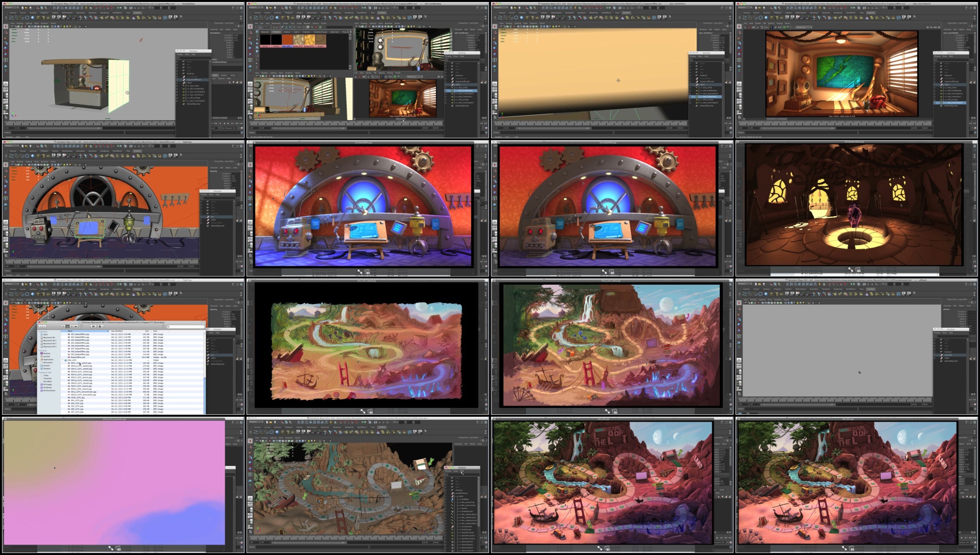
Task: Switch to the Hypershade Textures tab
Action: point(276,32)
